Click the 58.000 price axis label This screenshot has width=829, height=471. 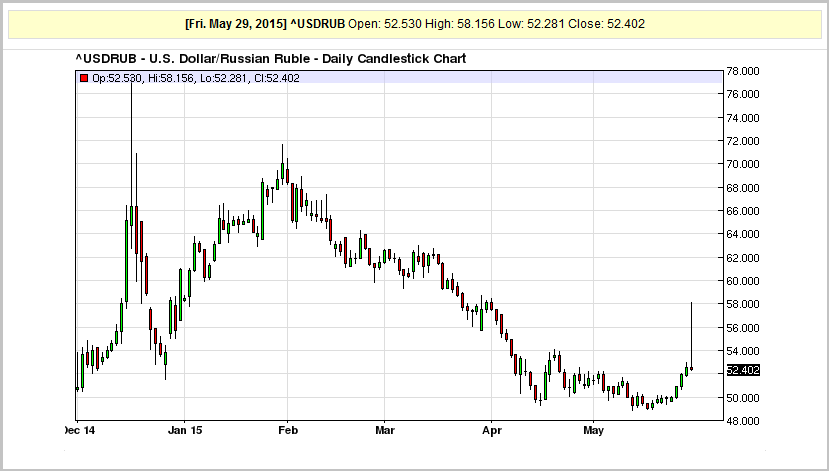point(743,304)
